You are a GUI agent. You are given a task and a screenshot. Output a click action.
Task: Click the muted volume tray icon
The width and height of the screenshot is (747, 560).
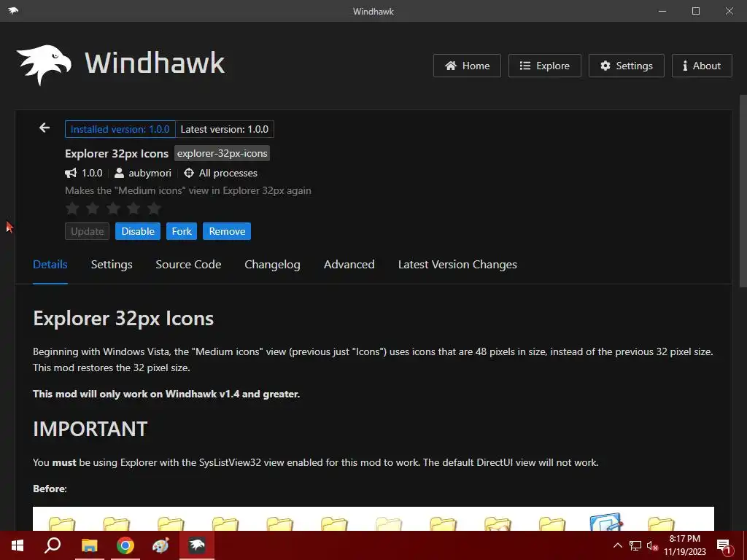652,545
